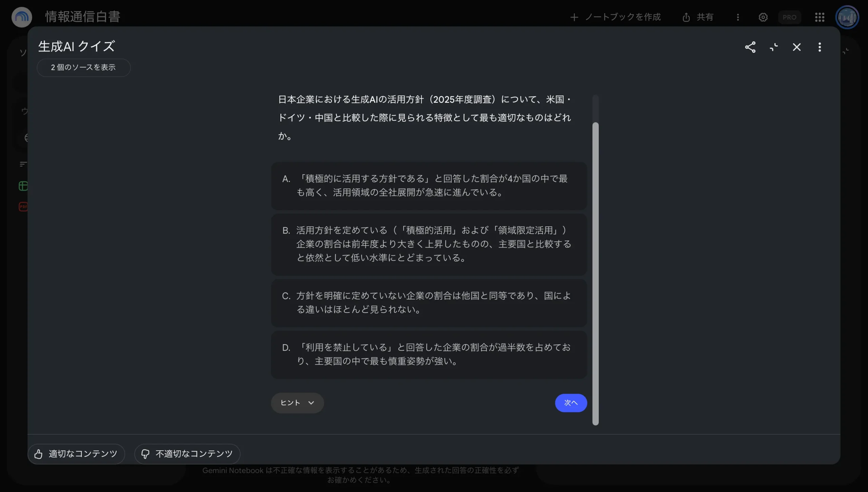Select answer D about 利用を禁止している

(x=429, y=354)
